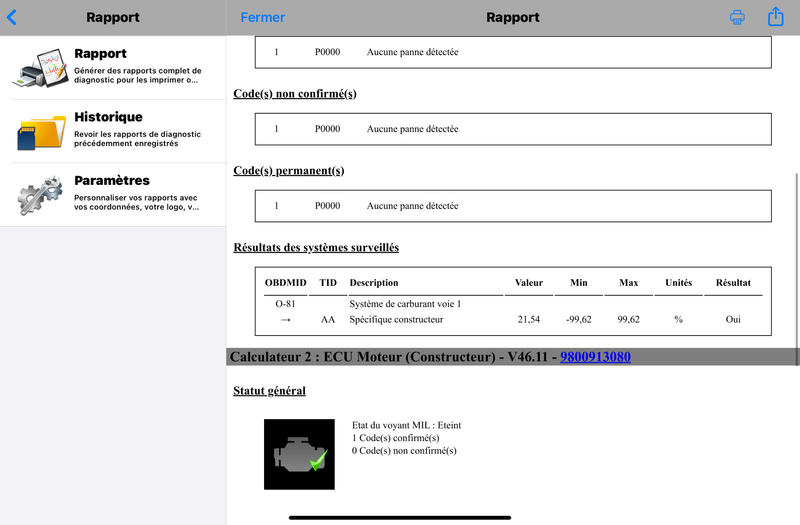Click the Description column header
The width and height of the screenshot is (800, 525).
pos(374,283)
